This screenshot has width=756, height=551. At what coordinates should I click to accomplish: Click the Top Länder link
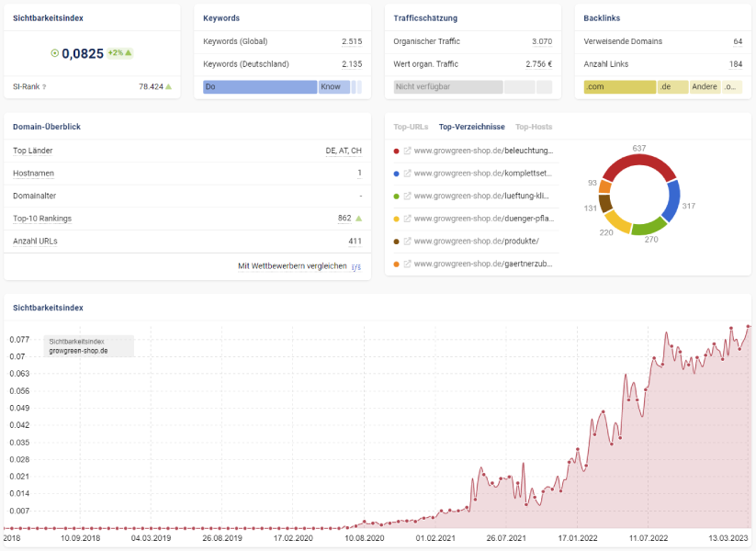(33, 151)
